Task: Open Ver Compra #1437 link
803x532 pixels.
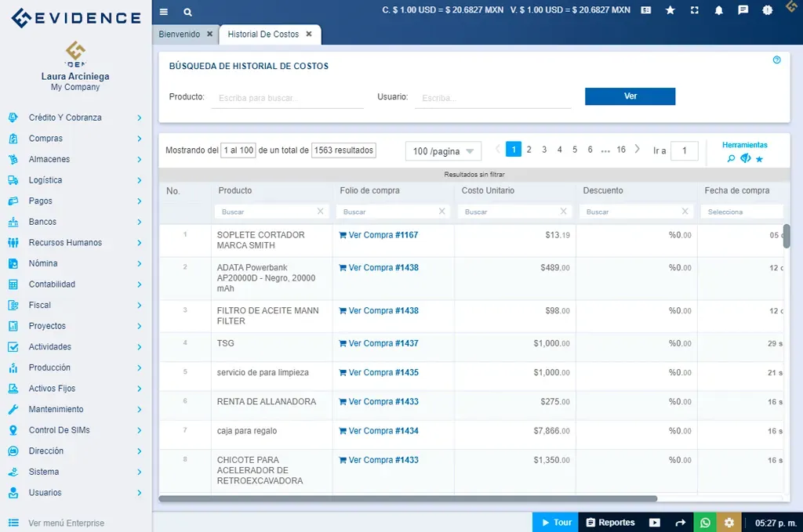Action: click(380, 343)
